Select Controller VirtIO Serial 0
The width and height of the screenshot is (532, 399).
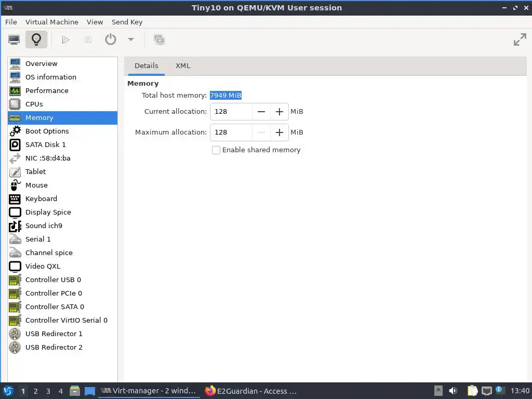click(62, 320)
